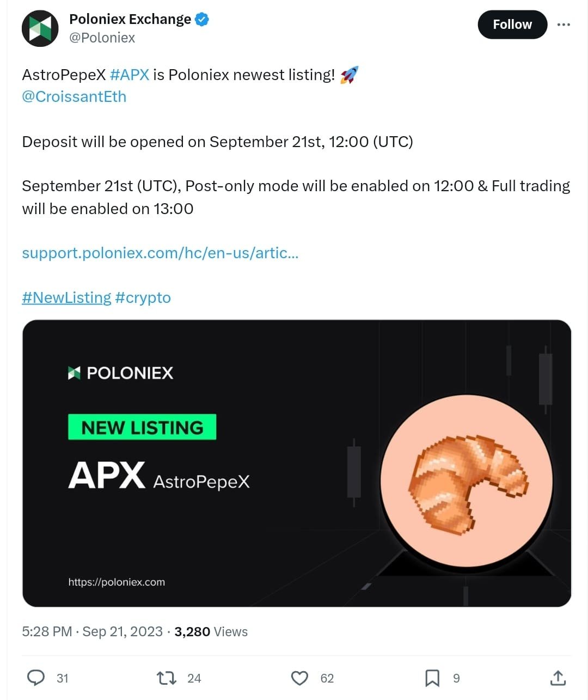Click the reply icon on the tweet
Image resolution: width=588 pixels, height=700 pixels.
pyautogui.click(x=36, y=677)
